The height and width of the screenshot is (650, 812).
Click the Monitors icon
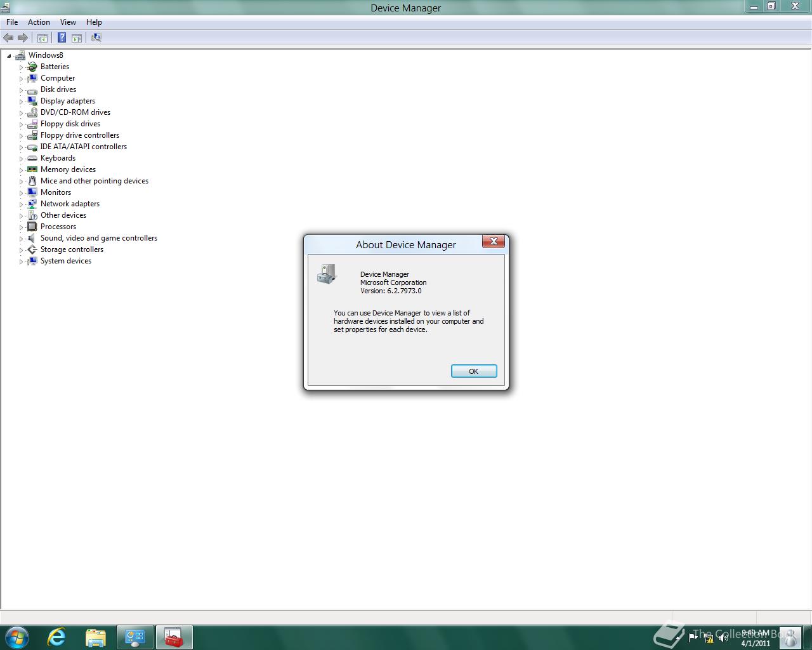[x=32, y=192]
